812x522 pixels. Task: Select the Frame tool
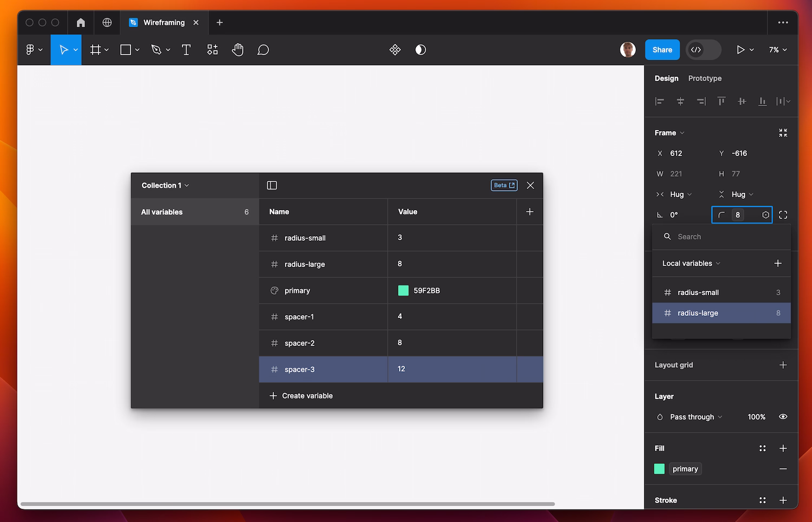[x=95, y=49]
